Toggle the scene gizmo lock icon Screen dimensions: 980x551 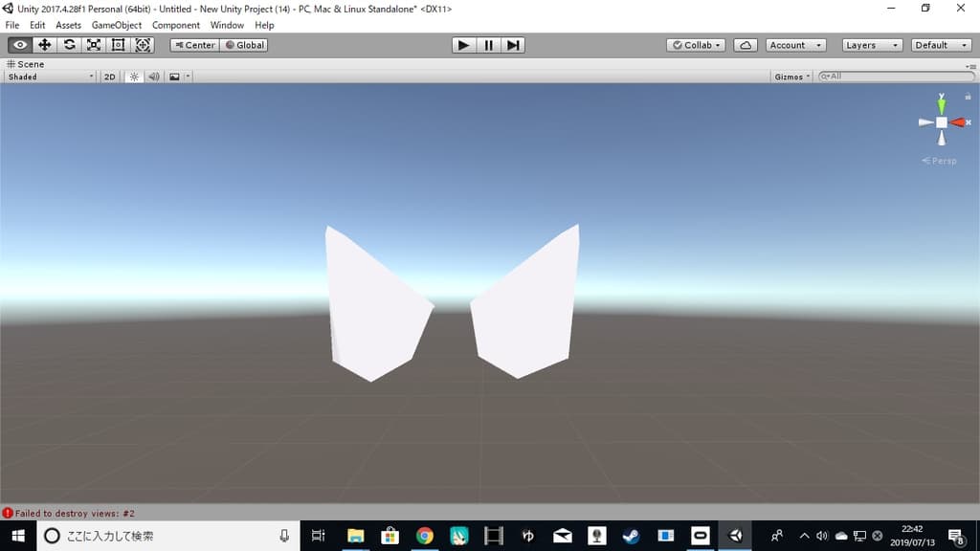point(968,97)
